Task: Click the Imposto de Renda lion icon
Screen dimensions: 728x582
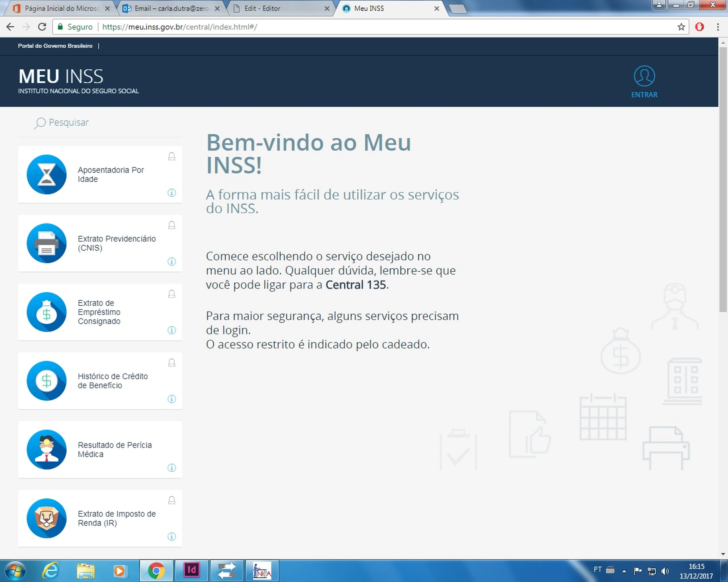Action: 47,519
